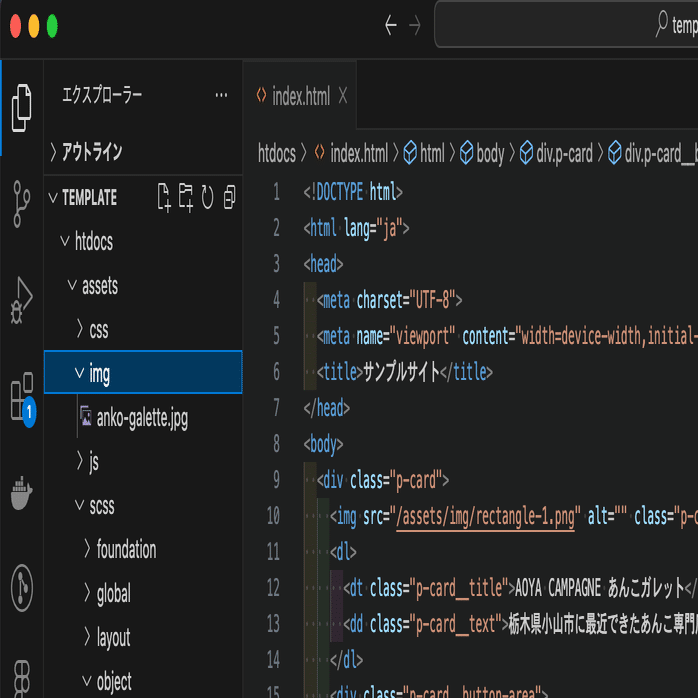Click the command center search field
698x698 pixels.
(x=566, y=24)
